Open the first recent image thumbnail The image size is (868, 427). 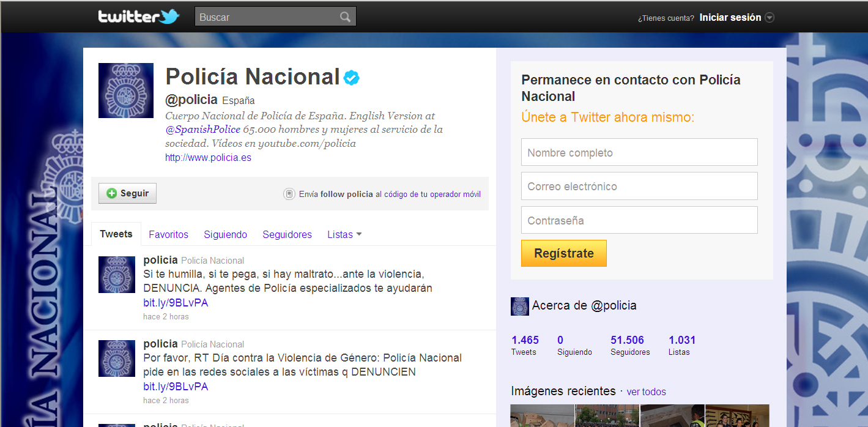pyautogui.click(x=542, y=416)
